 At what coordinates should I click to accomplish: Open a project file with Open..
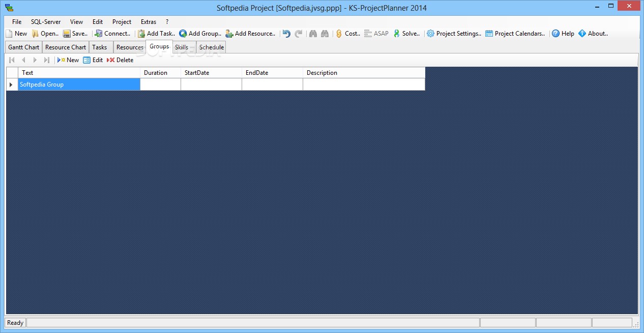45,34
